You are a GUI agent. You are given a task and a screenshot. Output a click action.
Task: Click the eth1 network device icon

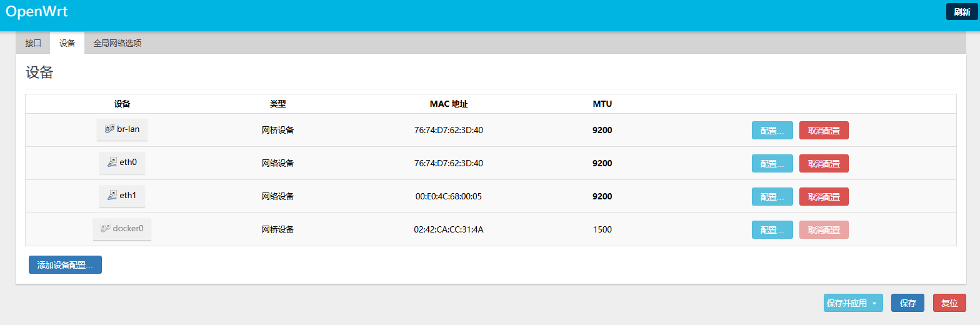pyautogui.click(x=112, y=196)
